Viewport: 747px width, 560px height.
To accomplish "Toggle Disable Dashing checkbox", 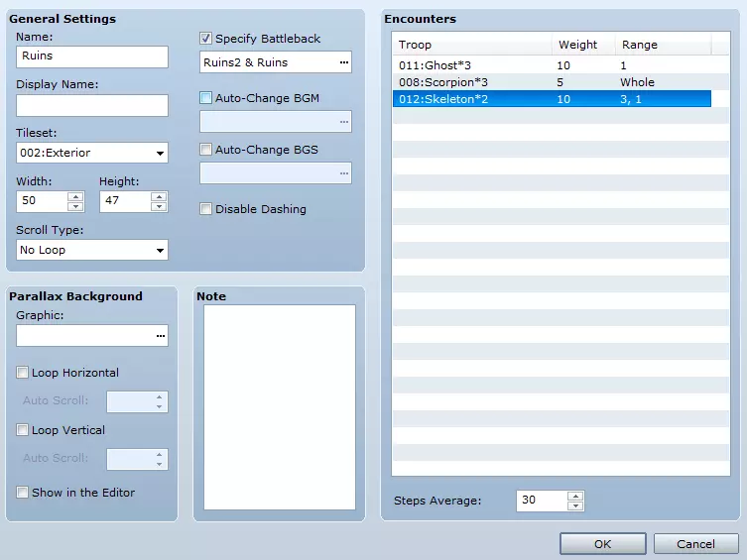I will click(x=205, y=209).
